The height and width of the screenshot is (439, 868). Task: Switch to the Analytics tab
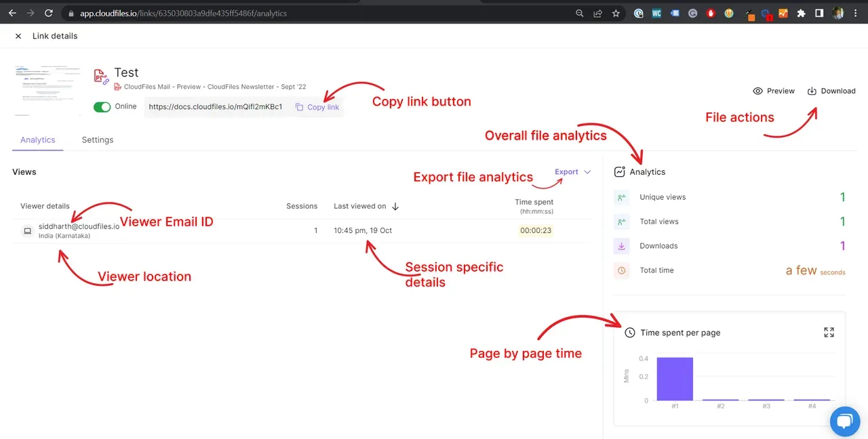(x=38, y=140)
